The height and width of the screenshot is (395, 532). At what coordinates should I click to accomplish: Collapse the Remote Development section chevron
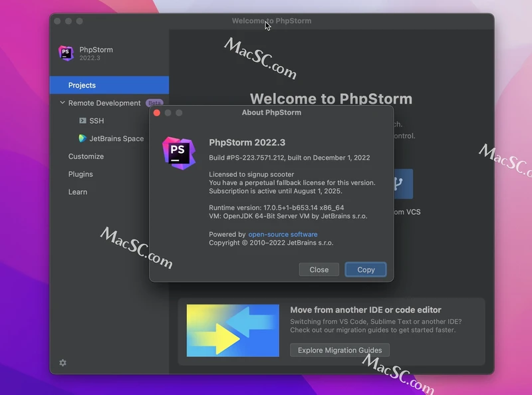62,103
